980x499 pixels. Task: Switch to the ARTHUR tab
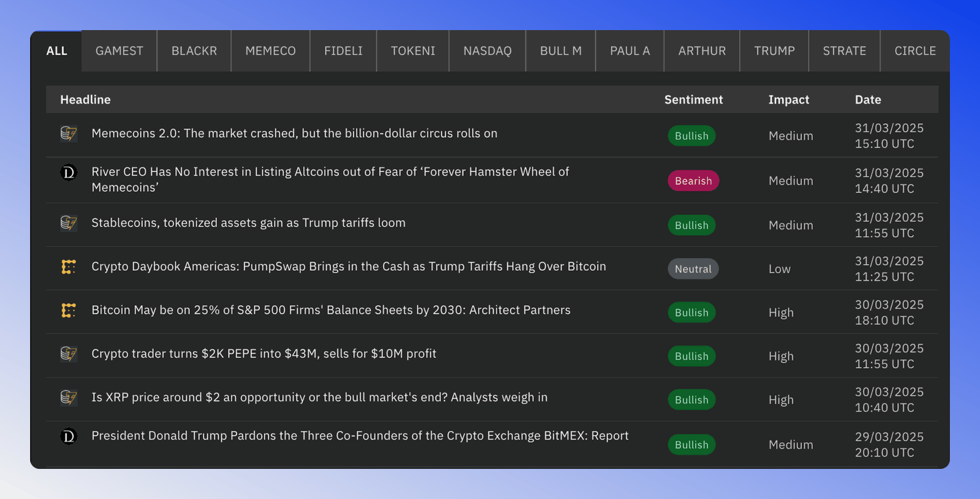pyautogui.click(x=702, y=51)
